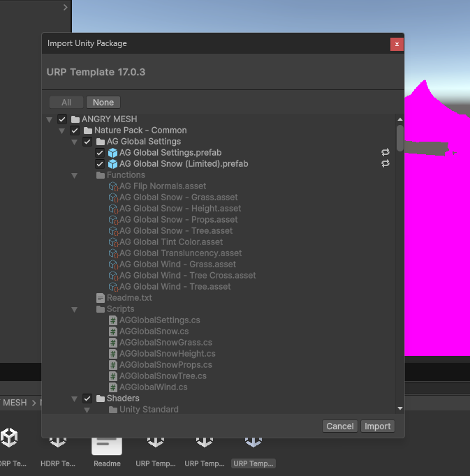
Task: Click the AGGlobalSnowTree.cs script icon
Action: (113, 376)
